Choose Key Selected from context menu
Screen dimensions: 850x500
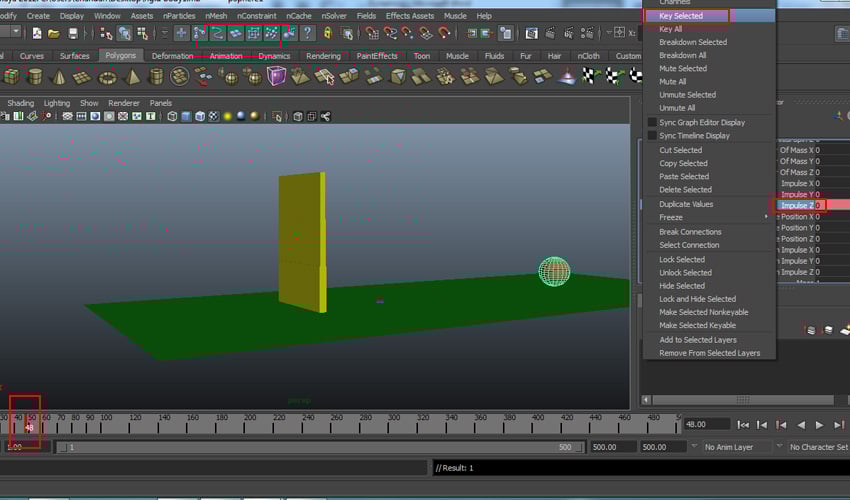681,16
